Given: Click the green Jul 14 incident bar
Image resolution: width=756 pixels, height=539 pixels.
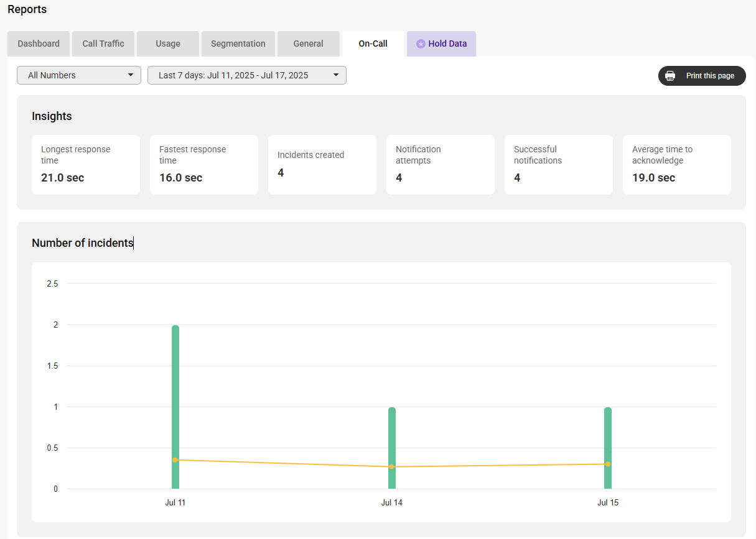Looking at the screenshot, I should (x=392, y=448).
